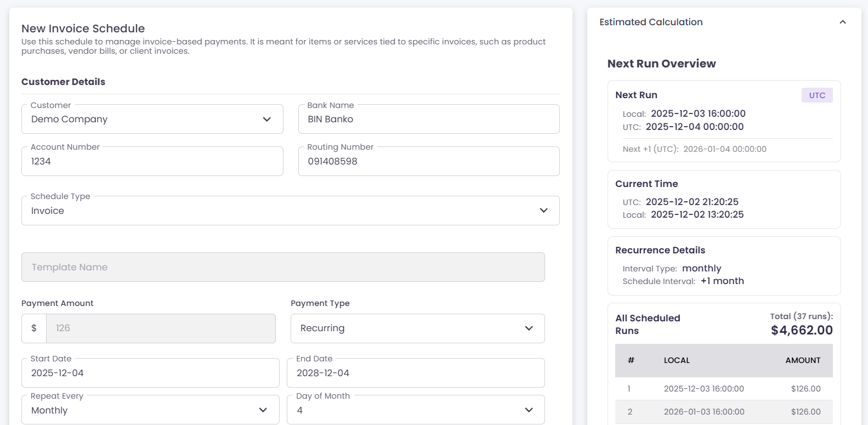The image size is (868, 425).
Task: Select scheduled run row 2
Action: [x=724, y=412]
